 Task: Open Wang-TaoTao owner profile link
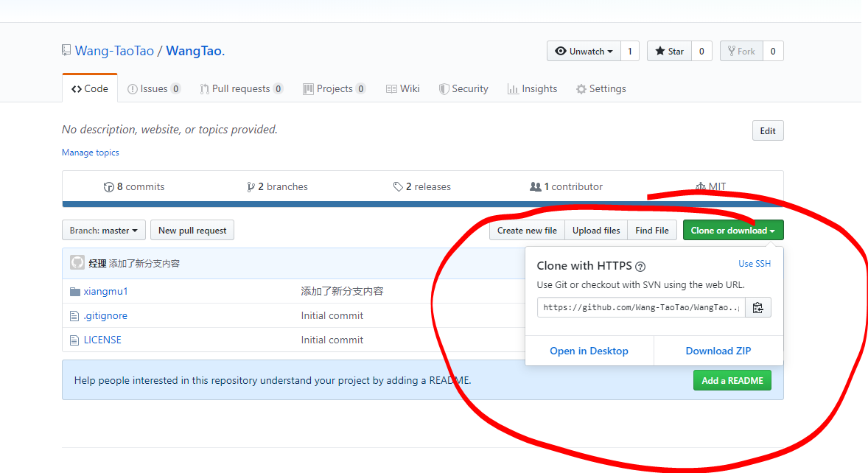(115, 51)
